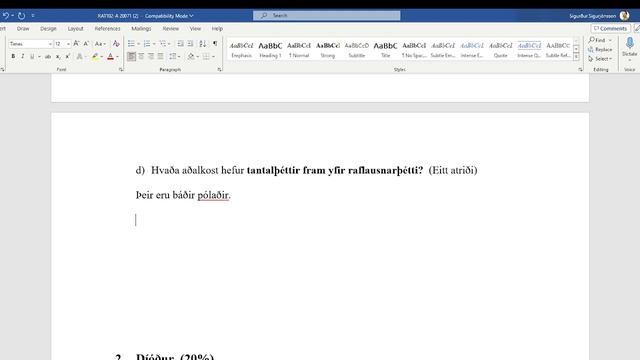Toggle Subscript formatting
The height and width of the screenshot is (360, 640).
click(58, 56)
